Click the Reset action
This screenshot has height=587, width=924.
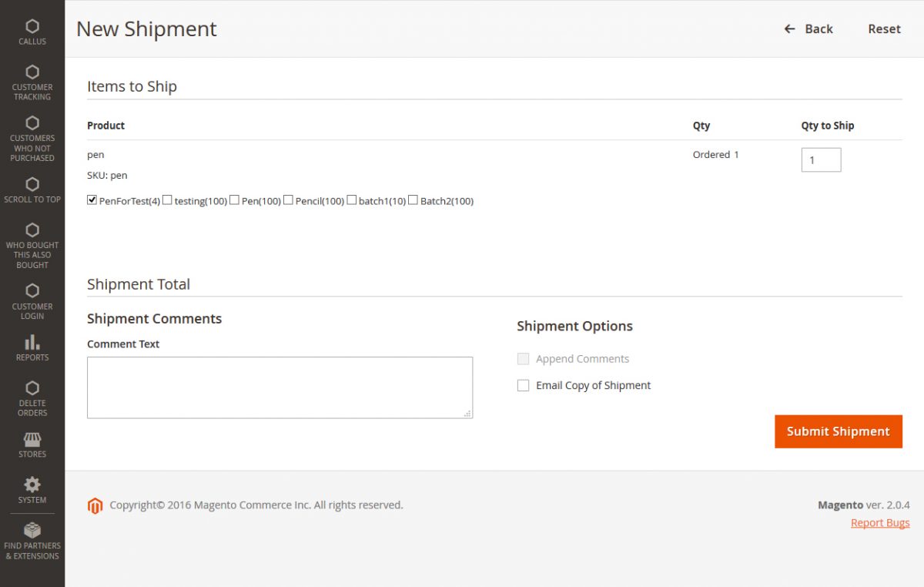883,29
